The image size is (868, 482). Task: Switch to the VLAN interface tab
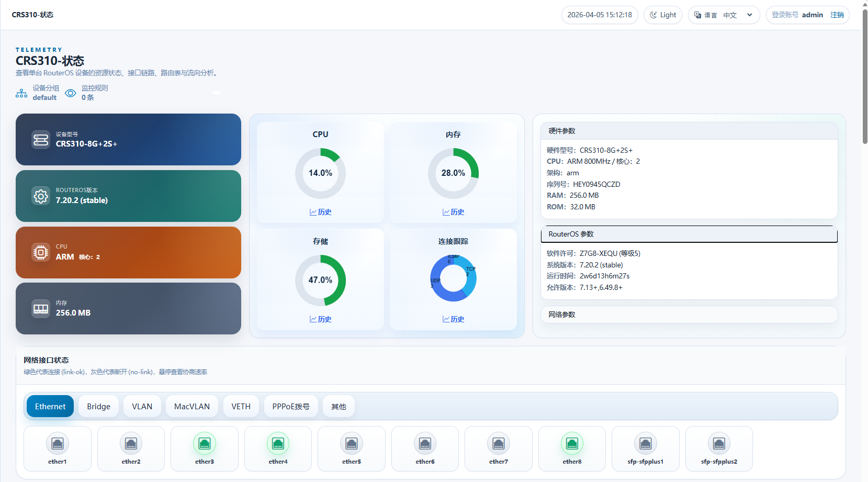click(142, 407)
